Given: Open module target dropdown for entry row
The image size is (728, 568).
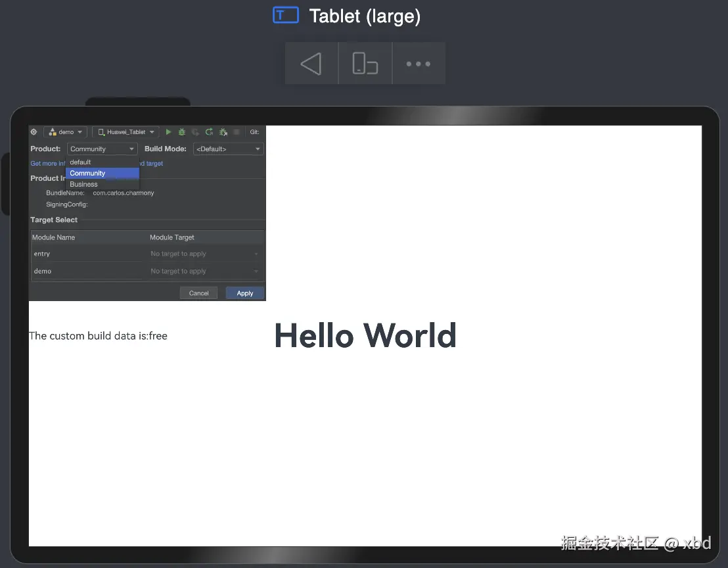Looking at the screenshot, I should coord(204,254).
